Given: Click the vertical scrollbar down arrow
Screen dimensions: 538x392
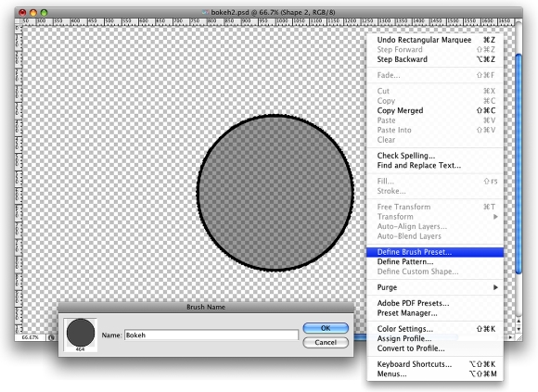Looking at the screenshot, I should tap(519, 329).
